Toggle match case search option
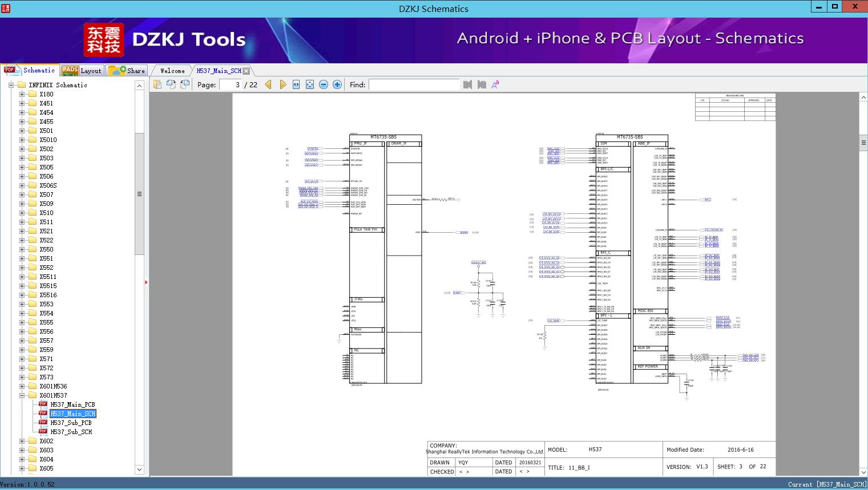This screenshot has width=868, height=490. point(495,84)
